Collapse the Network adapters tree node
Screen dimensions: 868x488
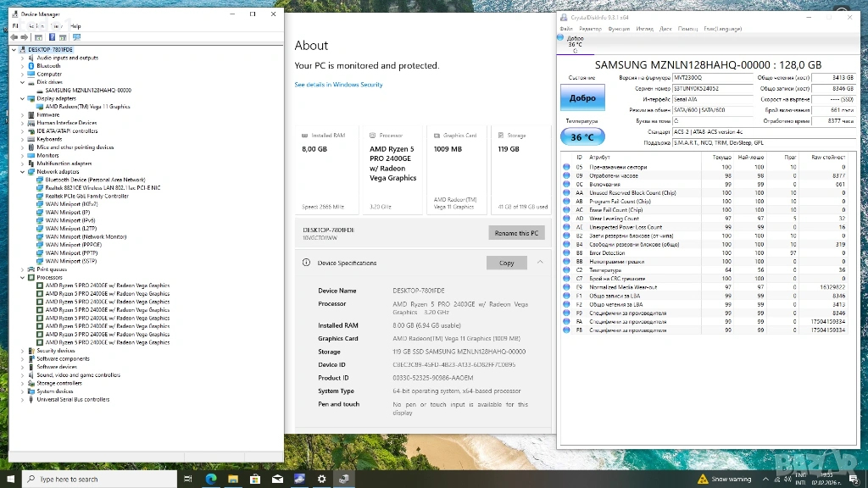tap(23, 172)
